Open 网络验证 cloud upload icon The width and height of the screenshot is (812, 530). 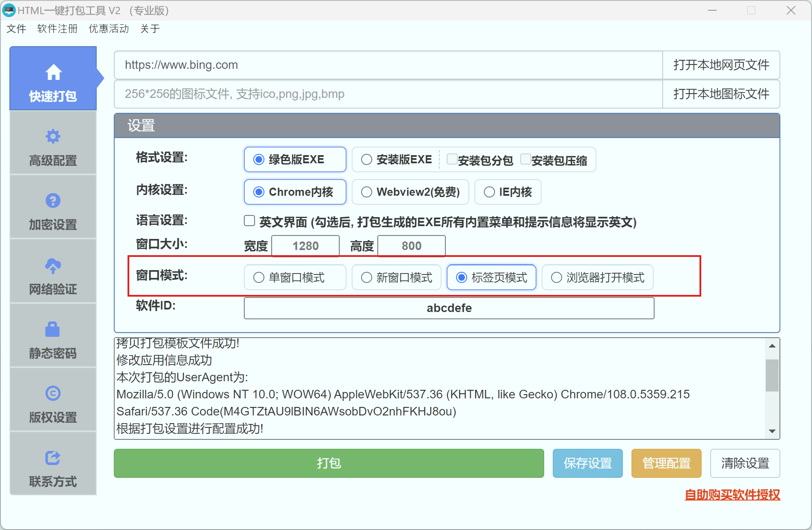[53, 265]
